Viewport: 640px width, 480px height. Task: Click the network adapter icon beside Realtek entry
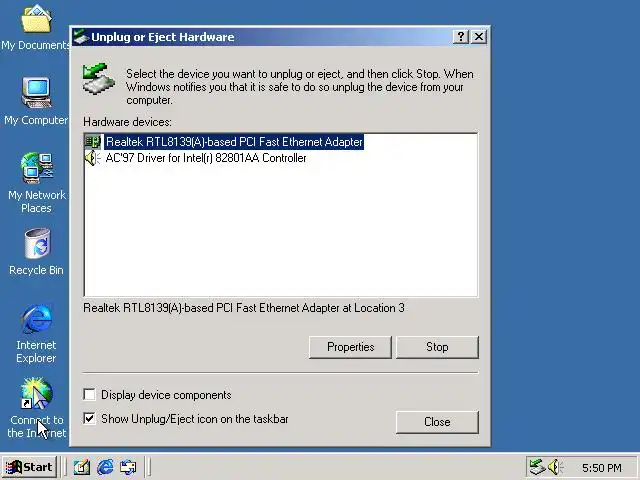93,142
